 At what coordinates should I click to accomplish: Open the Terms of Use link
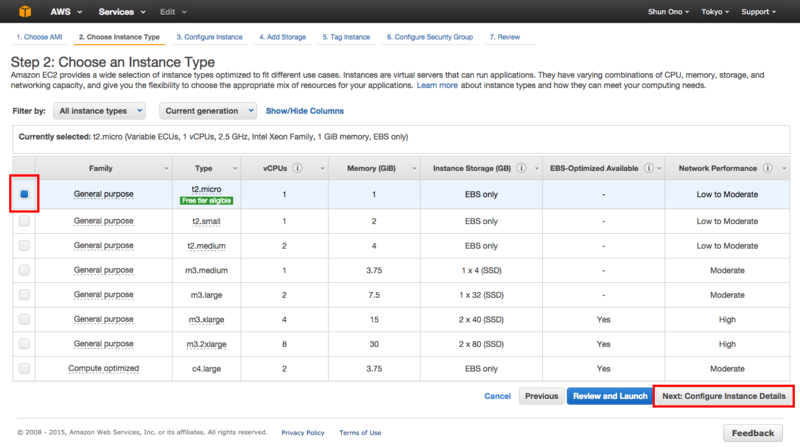coord(360,433)
